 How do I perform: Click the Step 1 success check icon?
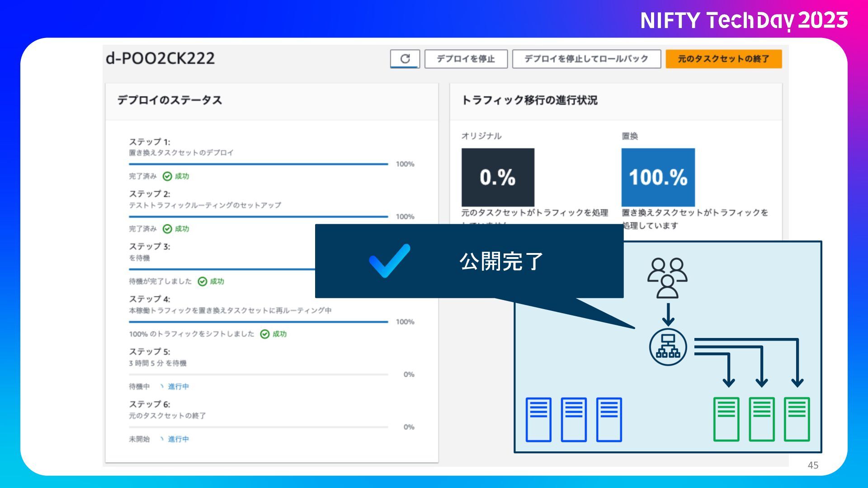click(x=167, y=176)
